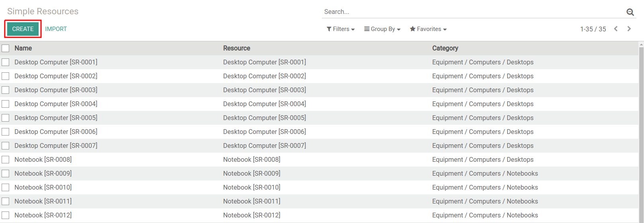Select checkbox for Notebook [SR-0009]
Image resolution: width=644 pixels, height=223 pixels.
tap(6, 173)
